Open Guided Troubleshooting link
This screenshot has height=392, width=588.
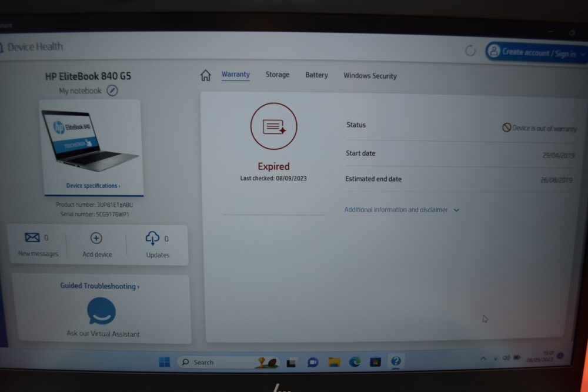(100, 286)
